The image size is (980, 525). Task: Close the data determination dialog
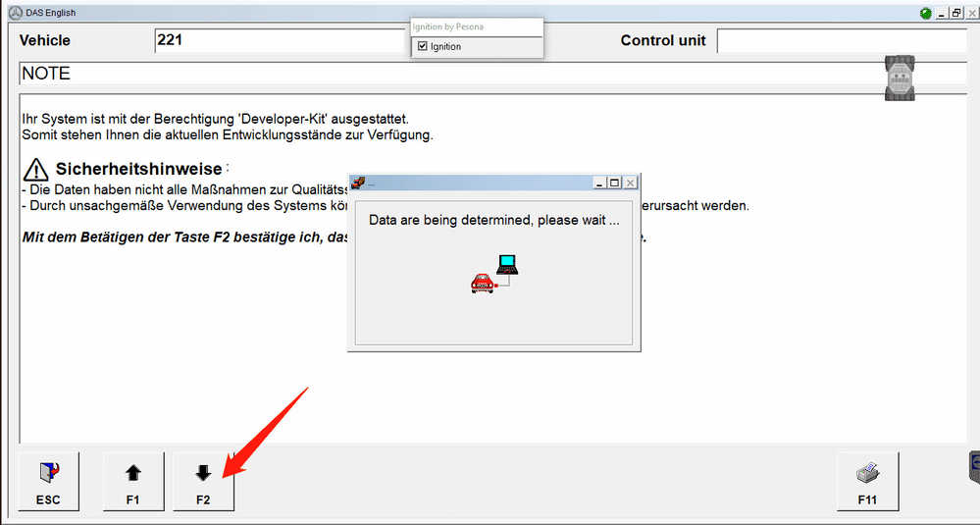pyautogui.click(x=631, y=183)
